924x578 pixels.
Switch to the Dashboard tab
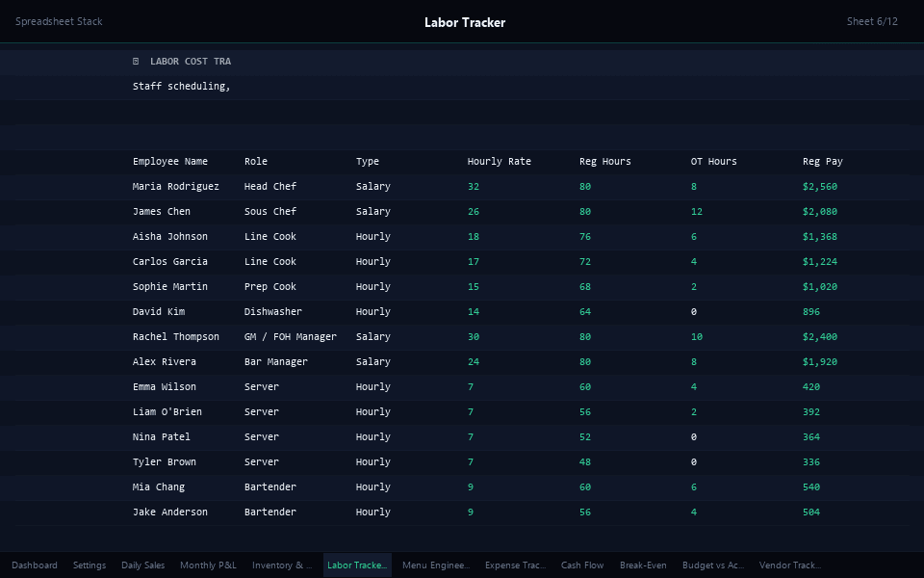[35, 565]
